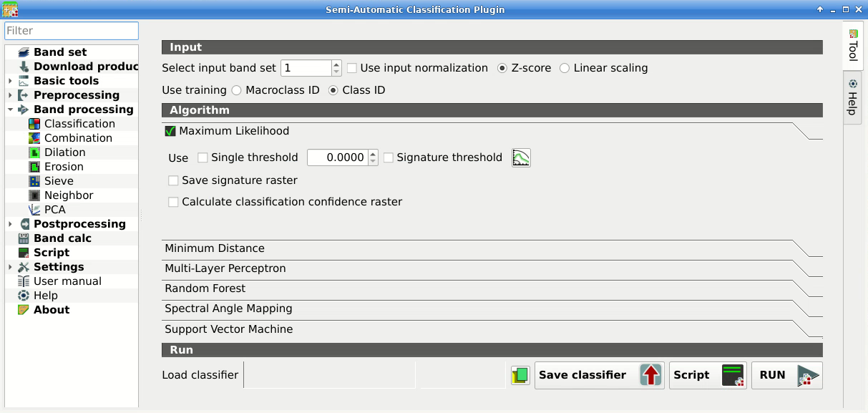Click the Postprocessing icon
Screen dimensions: 868x413
pyautogui.click(x=24, y=224)
